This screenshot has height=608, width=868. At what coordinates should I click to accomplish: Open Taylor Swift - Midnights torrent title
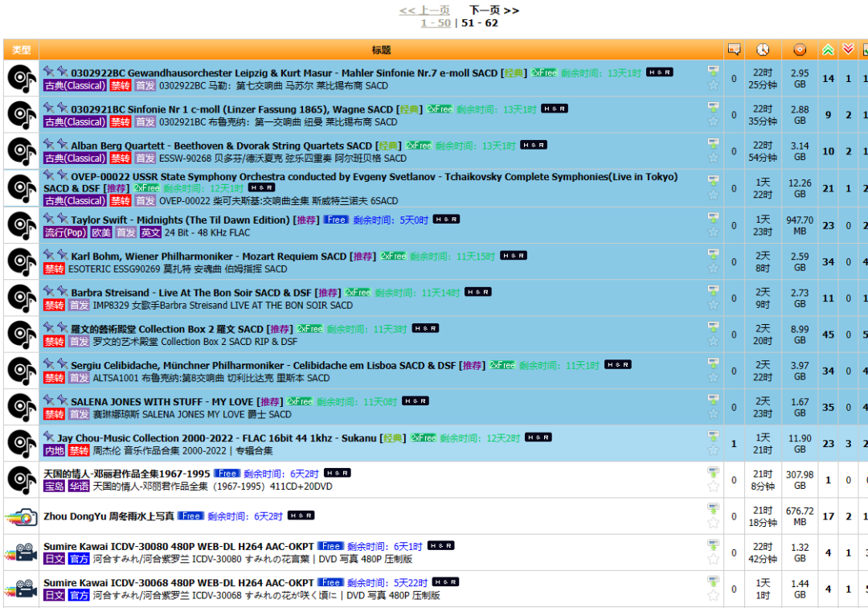(x=181, y=220)
